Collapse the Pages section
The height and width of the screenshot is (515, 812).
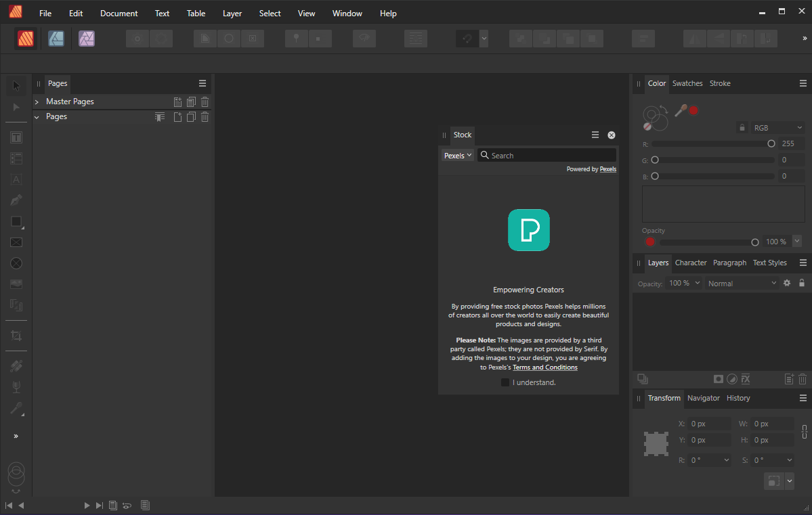(x=37, y=117)
